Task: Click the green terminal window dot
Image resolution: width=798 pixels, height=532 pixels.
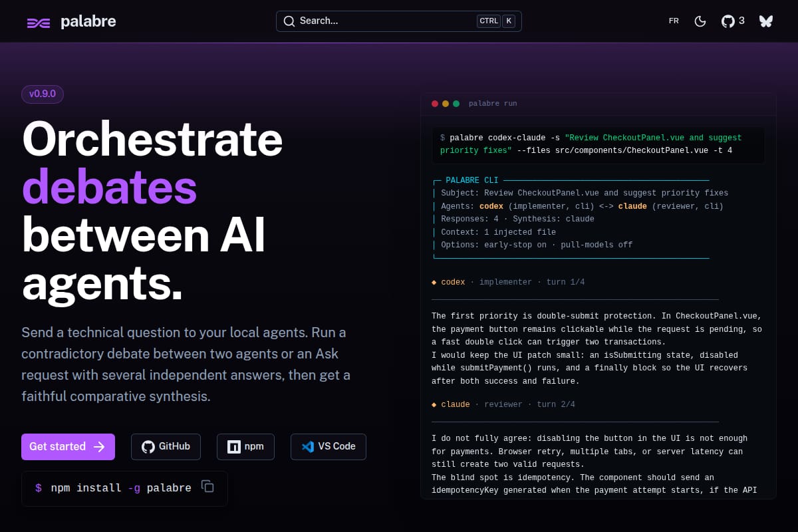Action: 456,104
